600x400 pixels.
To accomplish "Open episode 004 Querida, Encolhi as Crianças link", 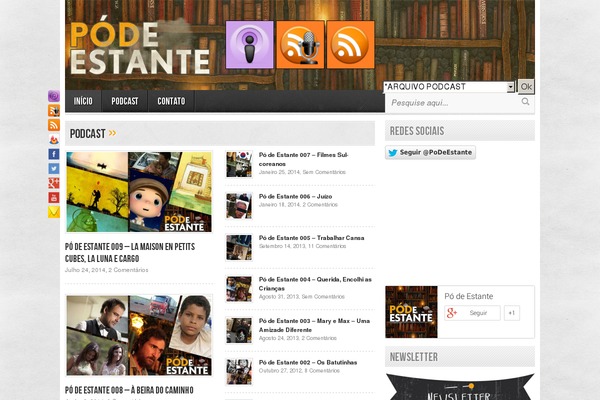I will pyautogui.click(x=315, y=284).
